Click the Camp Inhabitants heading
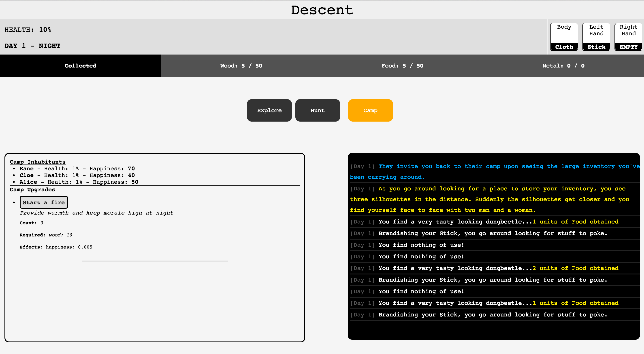 [38, 162]
